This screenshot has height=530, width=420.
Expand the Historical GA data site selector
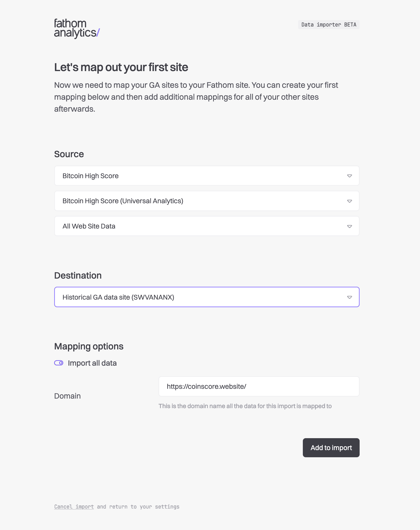(207, 297)
